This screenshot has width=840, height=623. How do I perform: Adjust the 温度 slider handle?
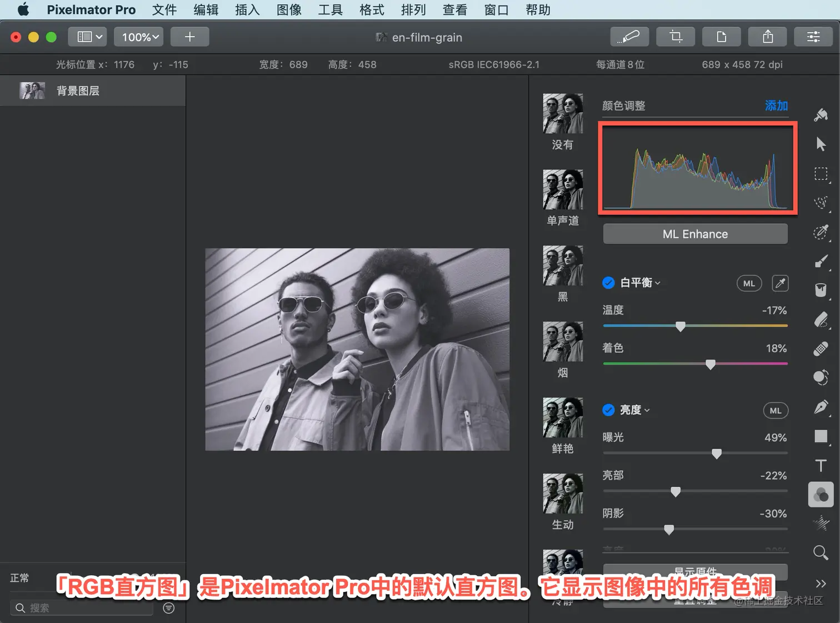(x=681, y=326)
